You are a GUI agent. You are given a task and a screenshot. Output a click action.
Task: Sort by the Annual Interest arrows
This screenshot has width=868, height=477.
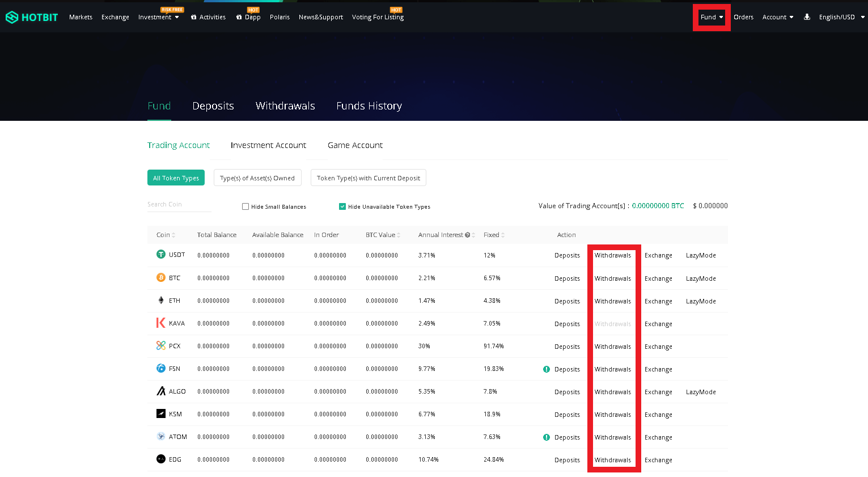473,235
